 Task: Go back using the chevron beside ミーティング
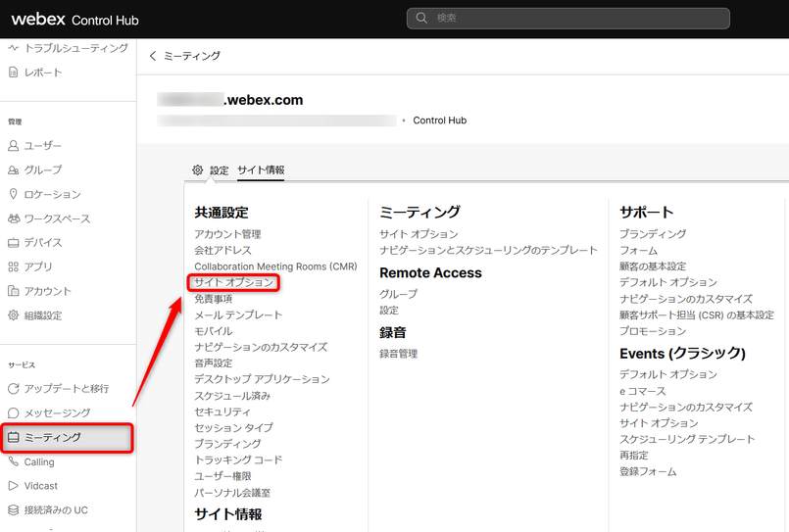[x=153, y=56]
